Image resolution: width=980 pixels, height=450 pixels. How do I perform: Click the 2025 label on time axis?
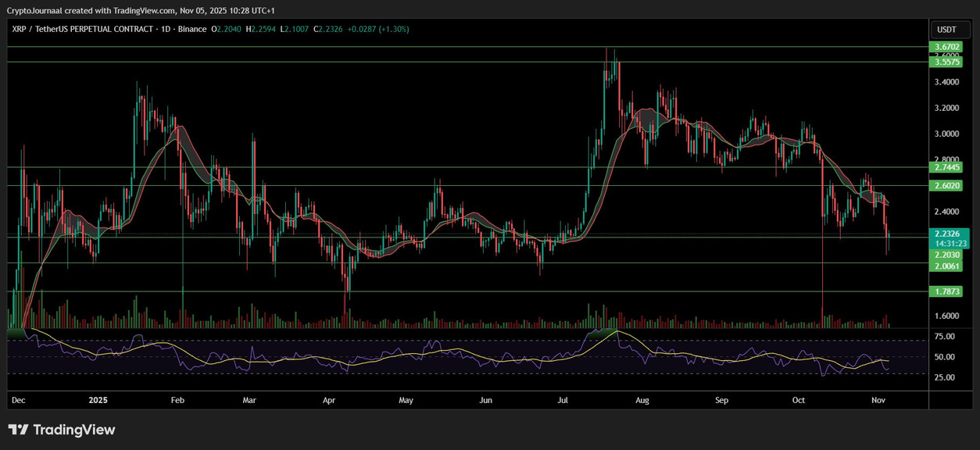[98, 400]
